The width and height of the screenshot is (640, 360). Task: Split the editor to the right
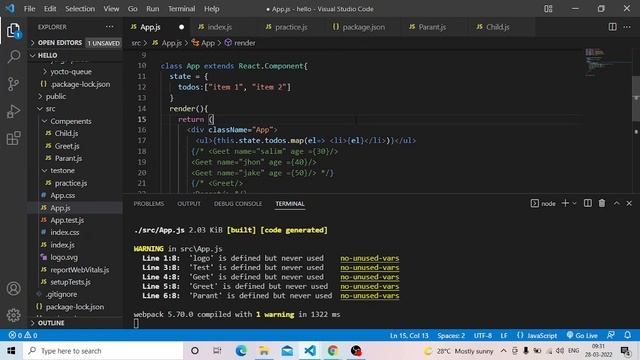(612, 27)
